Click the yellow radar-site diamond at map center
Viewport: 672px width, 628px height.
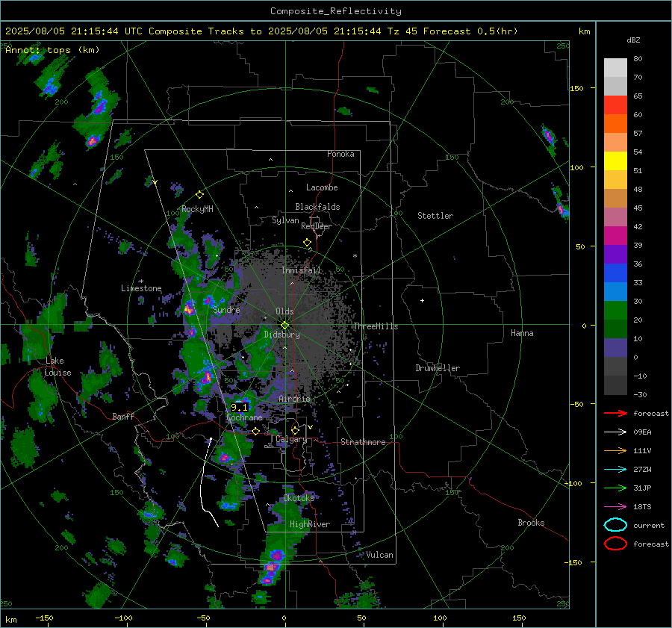pos(284,326)
